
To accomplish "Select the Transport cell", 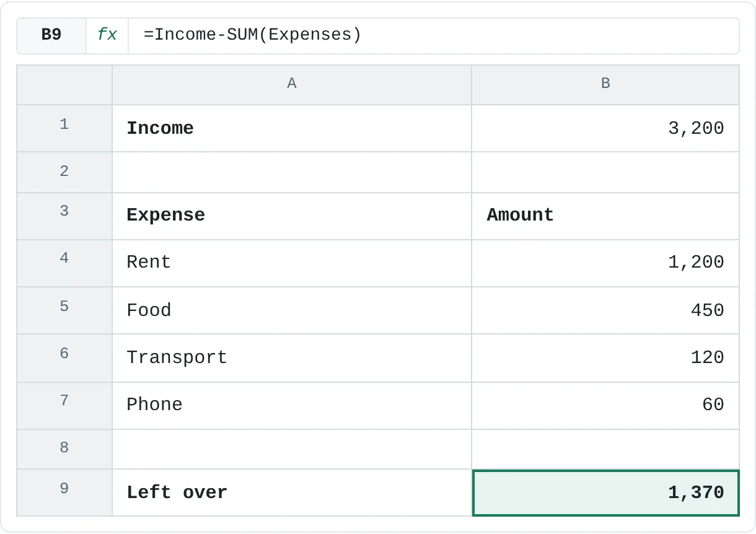I will click(292, 358).
